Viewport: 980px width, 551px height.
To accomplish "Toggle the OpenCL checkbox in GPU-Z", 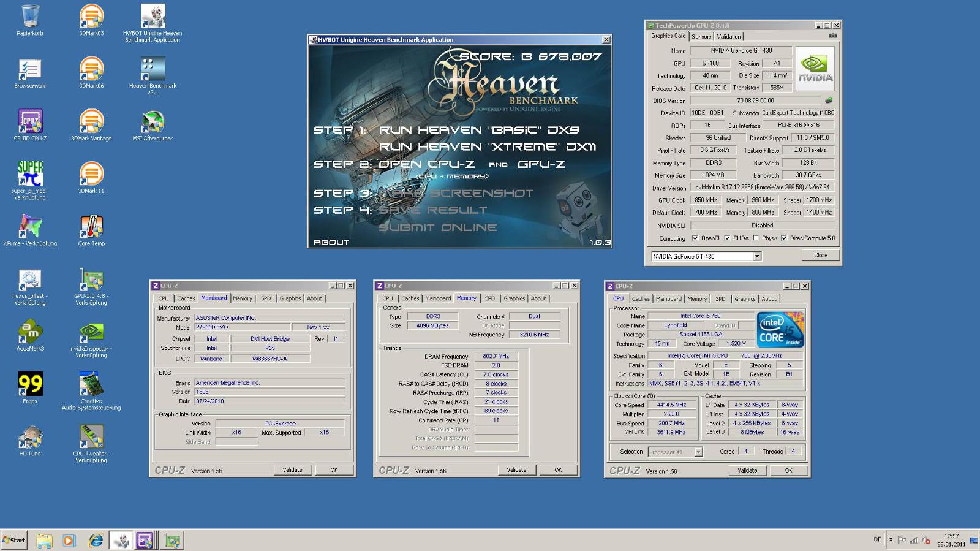I will (x=695, y=238).
